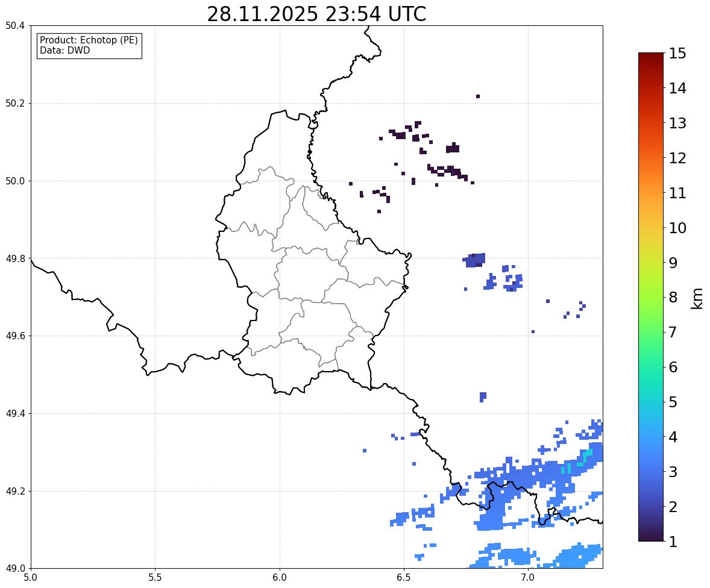Click the 'Data: DWD' legend line
This screenshot has width=710, height=588.
point(64,50)
